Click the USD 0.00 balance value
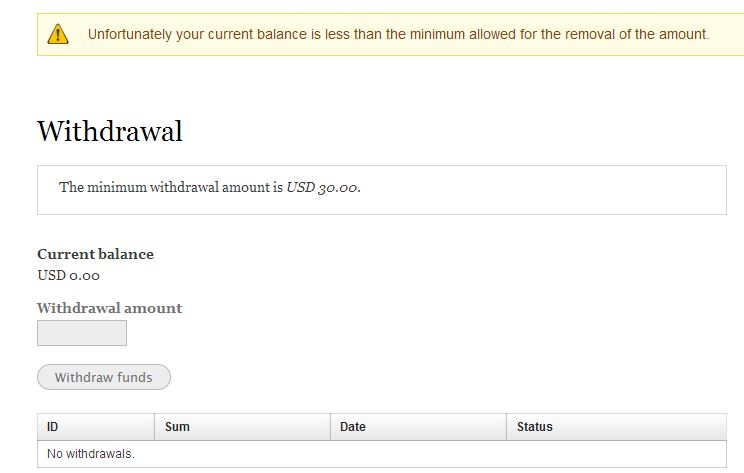This screenshot has height=473, width=744. (x=68, y=275)
